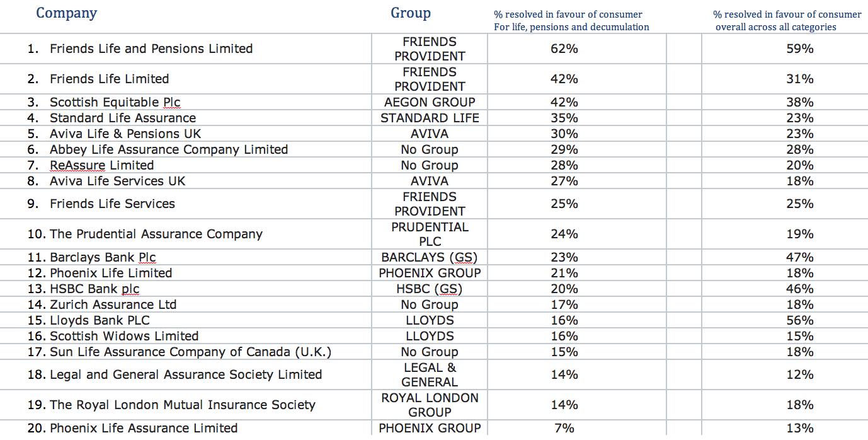Click Abbey Life Assurance Company Limited
This screenshot has height=440, width=868.
pos(169,149)
